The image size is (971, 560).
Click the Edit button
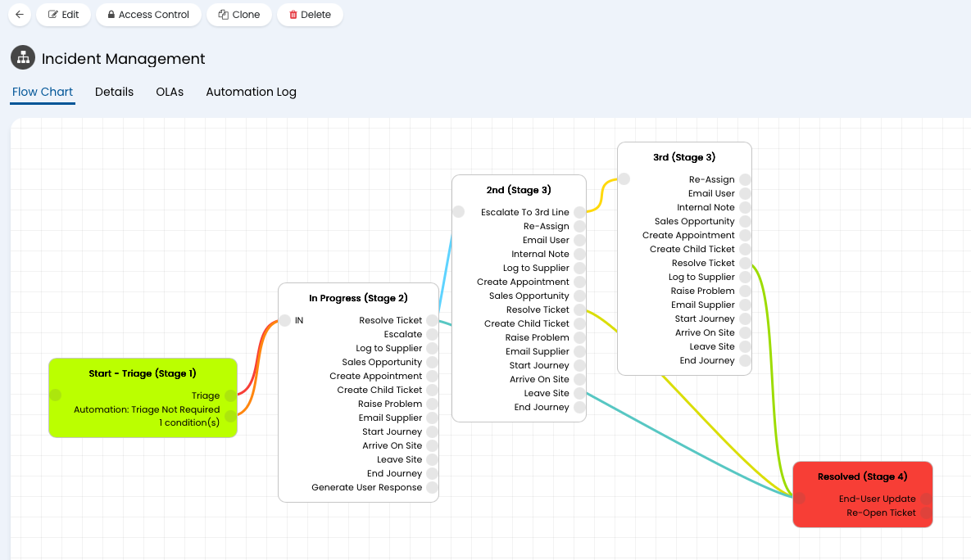click(63, 15)
